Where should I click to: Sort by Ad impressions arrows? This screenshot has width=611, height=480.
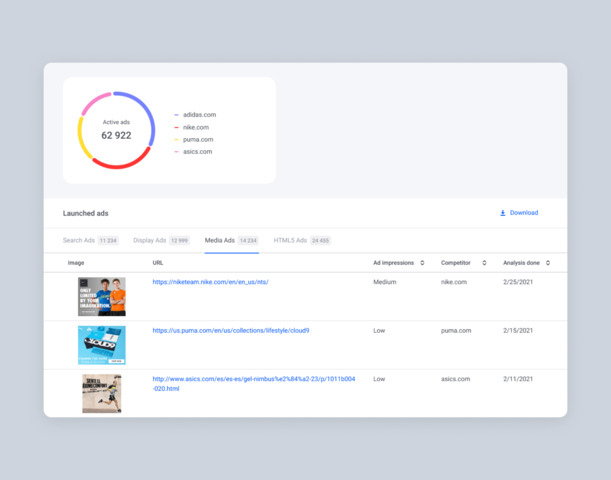(x=422, y=263)
